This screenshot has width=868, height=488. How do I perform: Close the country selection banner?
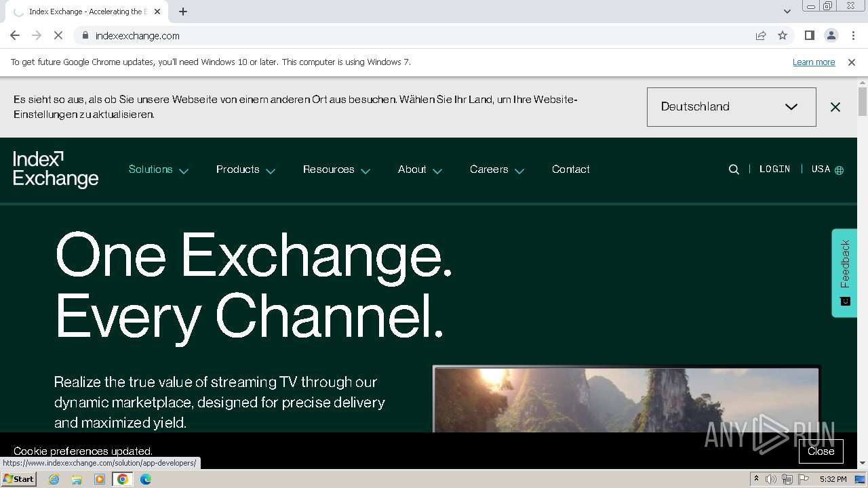[835, 107]
